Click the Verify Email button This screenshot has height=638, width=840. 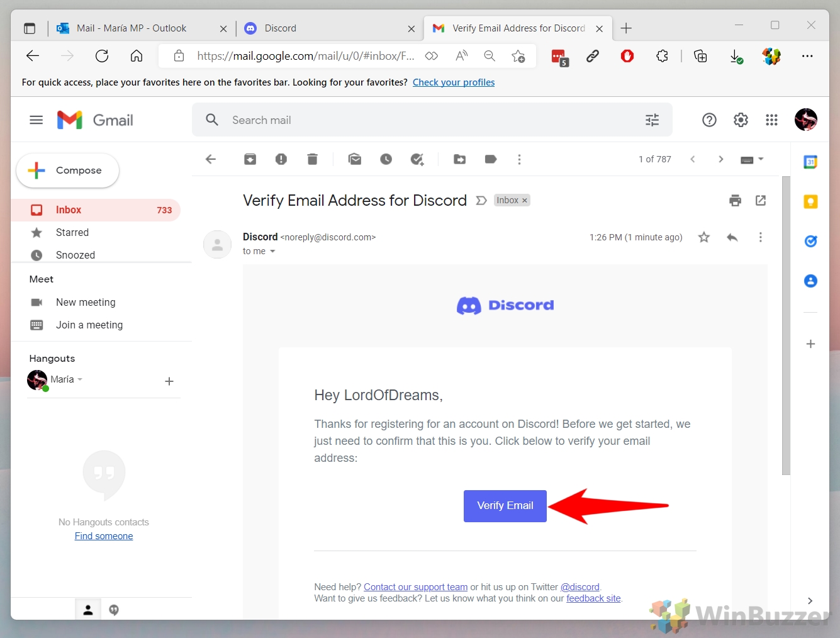505,506
